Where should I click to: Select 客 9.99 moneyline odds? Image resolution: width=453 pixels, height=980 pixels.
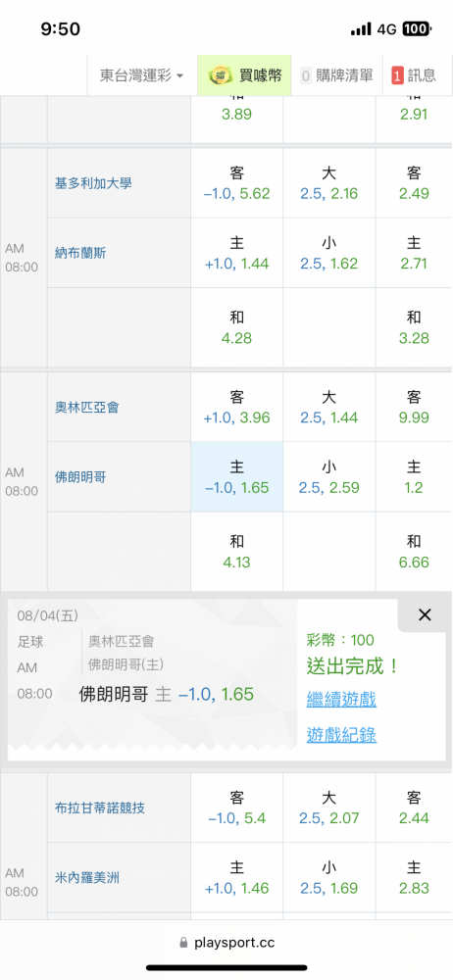[x=414, y=407]
